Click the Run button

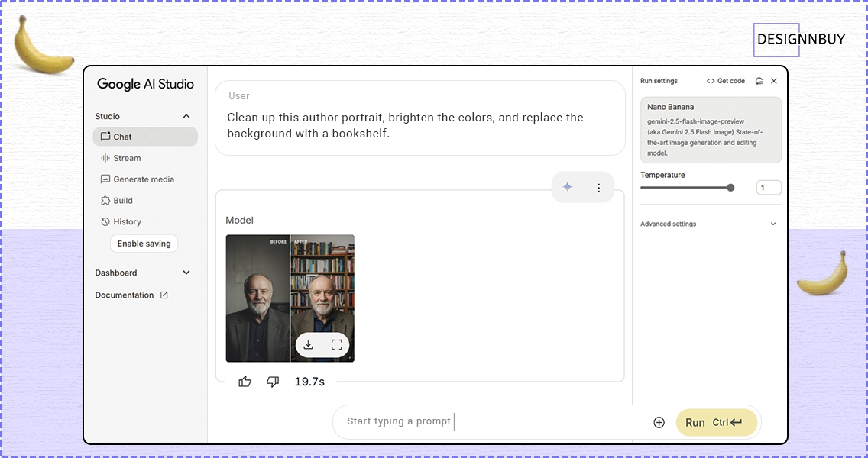click(716, 423)
